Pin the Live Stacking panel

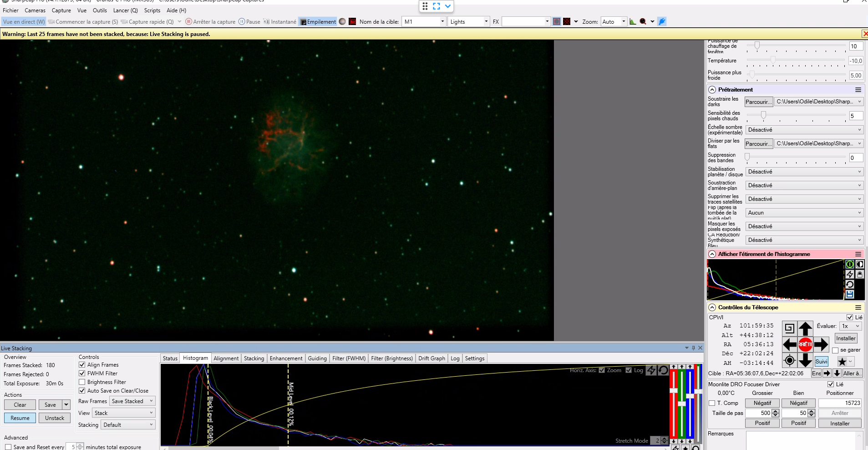(x=693, y=348)
